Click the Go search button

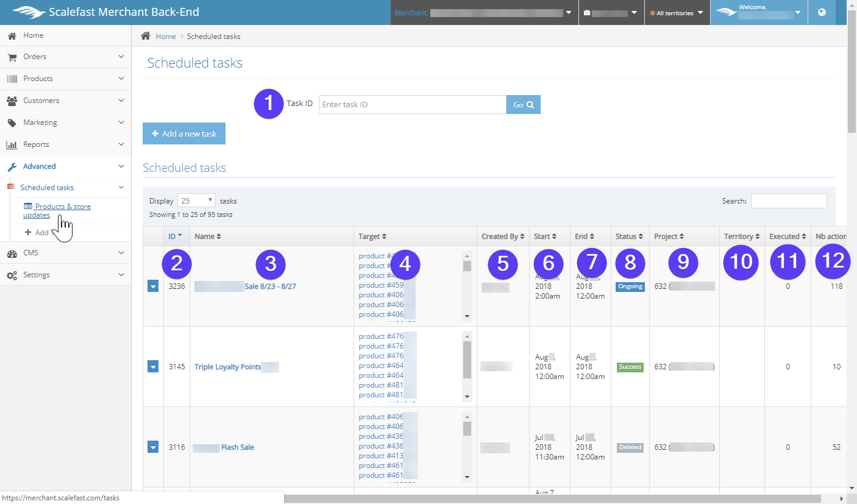coord(523,105)
